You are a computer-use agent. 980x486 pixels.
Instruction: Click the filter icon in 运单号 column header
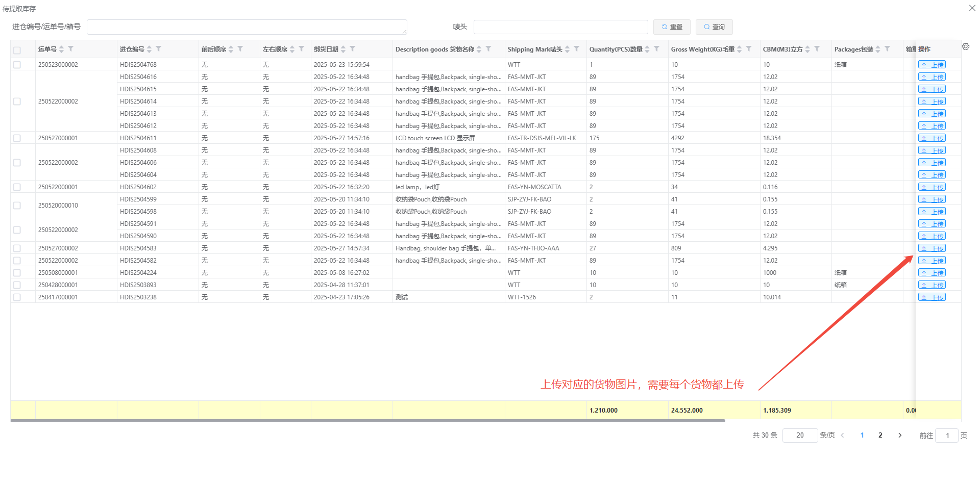(x=71, y=49)
